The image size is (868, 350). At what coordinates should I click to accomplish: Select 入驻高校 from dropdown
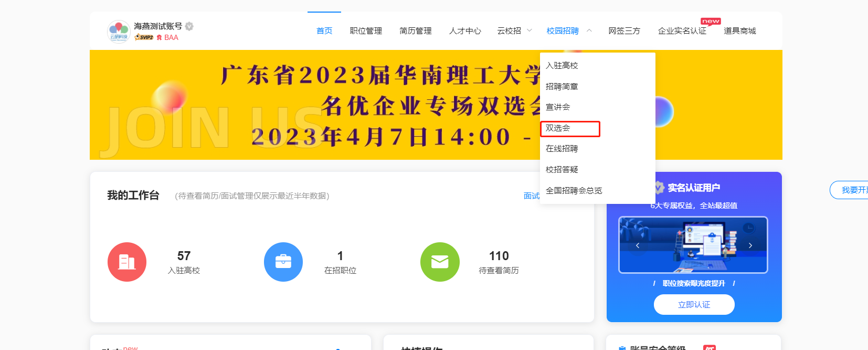598,66
